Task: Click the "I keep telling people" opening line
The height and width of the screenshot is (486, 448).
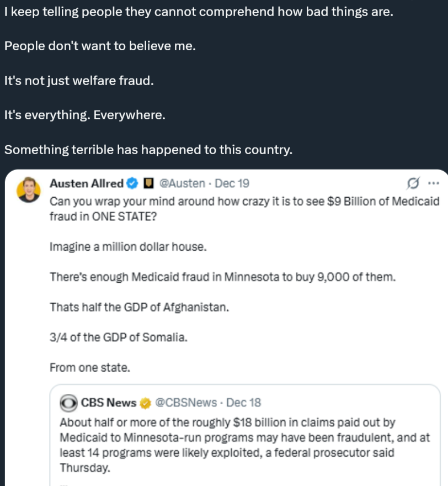Action: coord(199,12)
